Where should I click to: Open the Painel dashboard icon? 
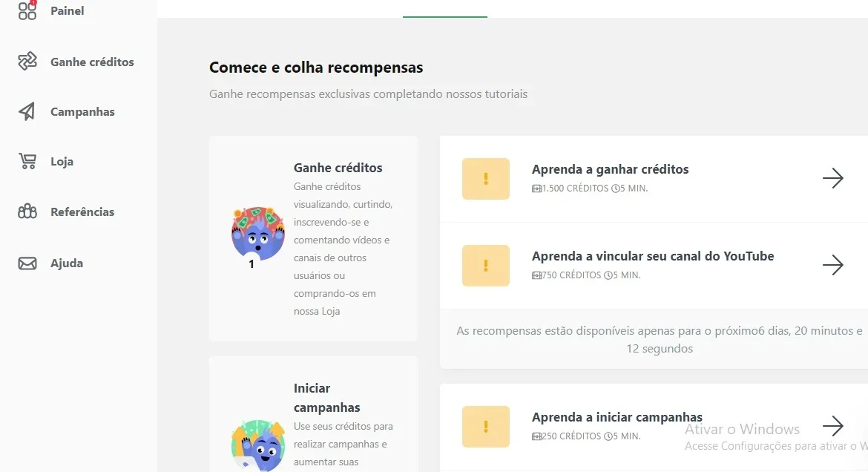click(x=27, y=10)
